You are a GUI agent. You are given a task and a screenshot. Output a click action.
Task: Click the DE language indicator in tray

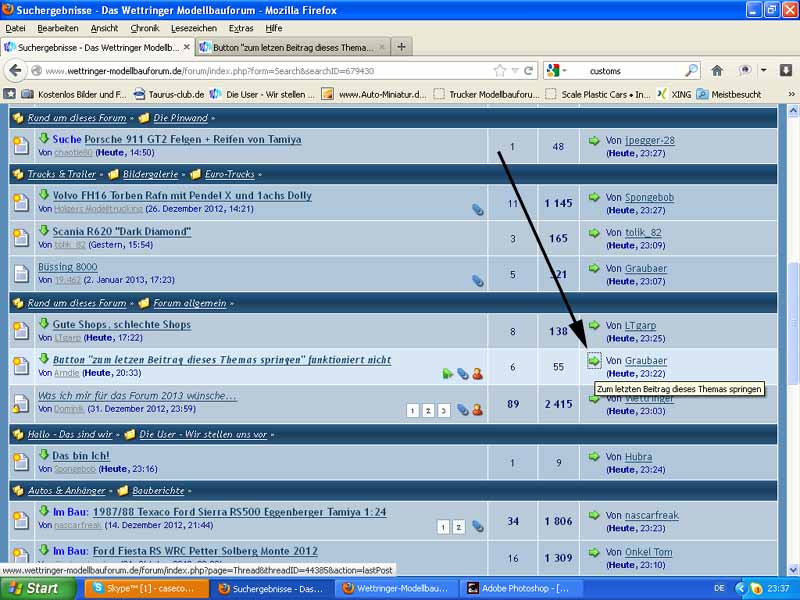tap(719, 588)
